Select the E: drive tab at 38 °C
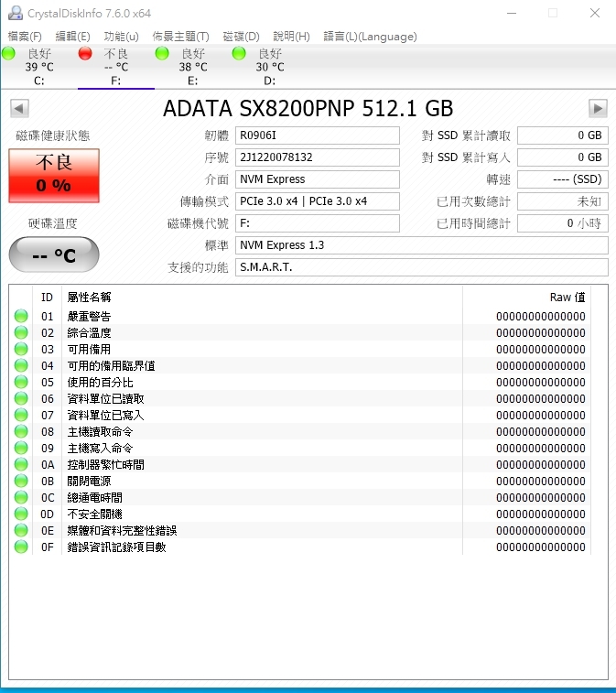 [192, 67]
